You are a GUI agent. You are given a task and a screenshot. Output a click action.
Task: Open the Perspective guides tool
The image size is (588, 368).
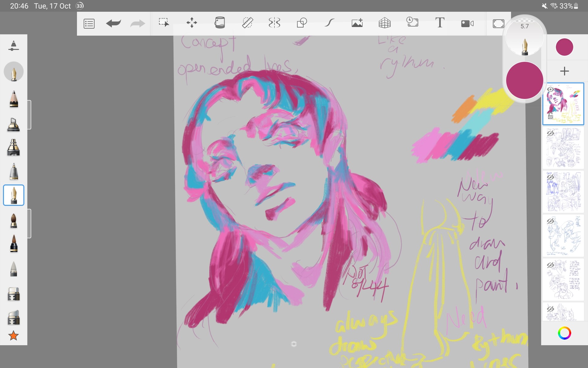coord(385,23)
